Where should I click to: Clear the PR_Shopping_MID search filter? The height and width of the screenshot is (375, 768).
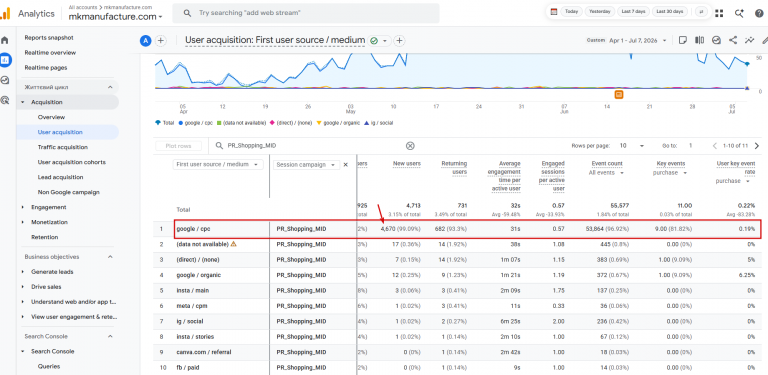[x=410, y=145]
